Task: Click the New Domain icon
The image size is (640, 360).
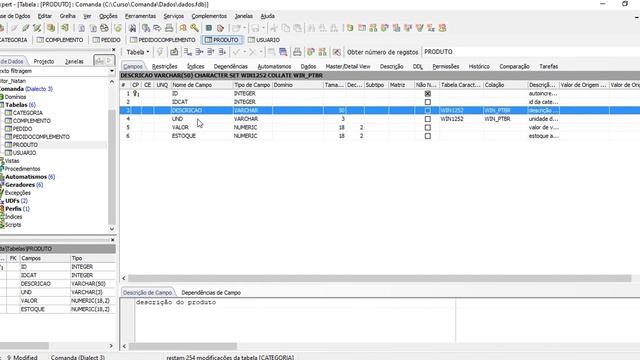Action: [x=350, y=28]
